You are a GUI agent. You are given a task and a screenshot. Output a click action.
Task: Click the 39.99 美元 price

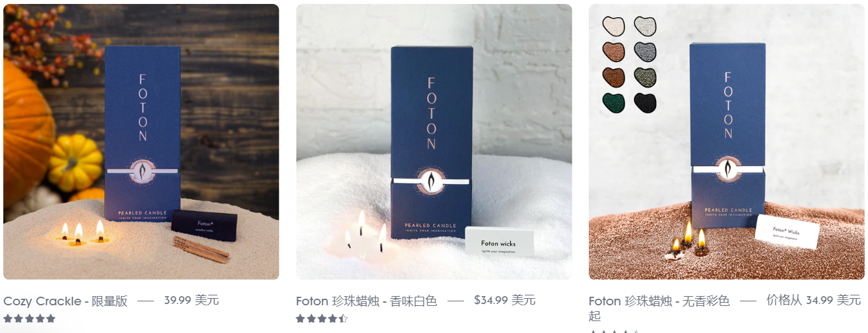coord(191,300)
